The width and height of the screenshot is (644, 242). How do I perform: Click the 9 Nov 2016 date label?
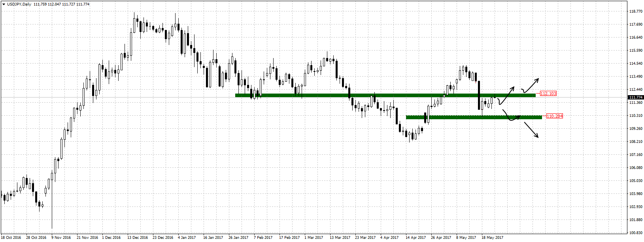coord(61,237)
